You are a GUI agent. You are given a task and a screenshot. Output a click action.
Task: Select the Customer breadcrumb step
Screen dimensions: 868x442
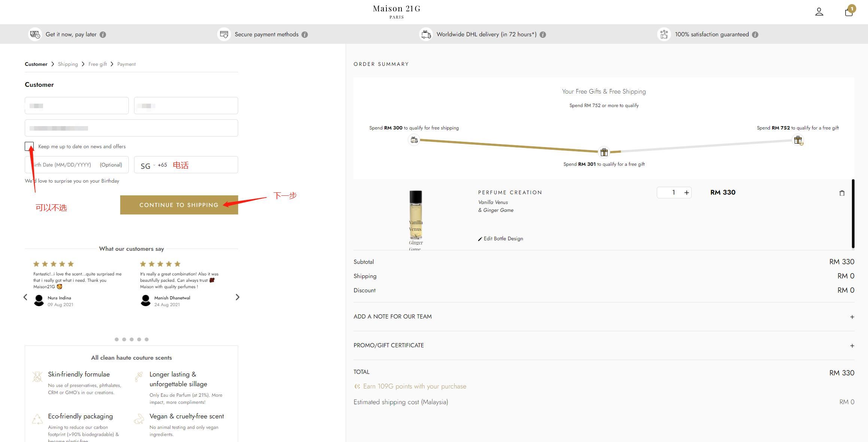36,64
